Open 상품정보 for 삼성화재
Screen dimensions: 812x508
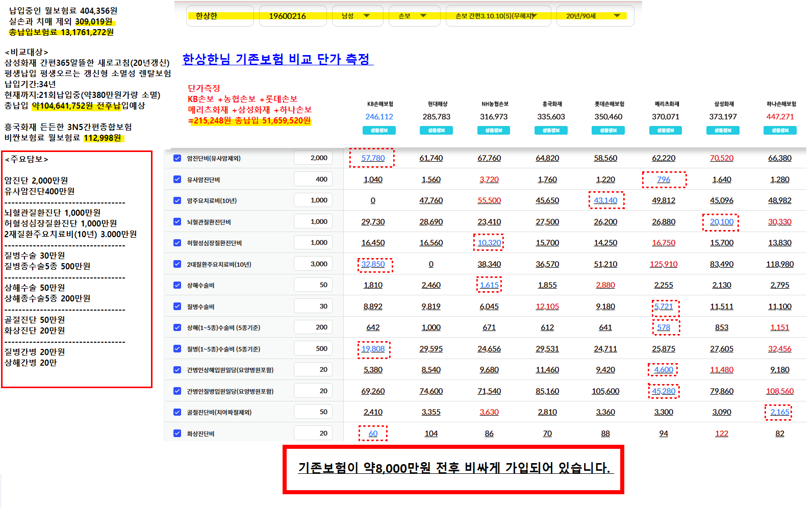[x=723, y=131]
